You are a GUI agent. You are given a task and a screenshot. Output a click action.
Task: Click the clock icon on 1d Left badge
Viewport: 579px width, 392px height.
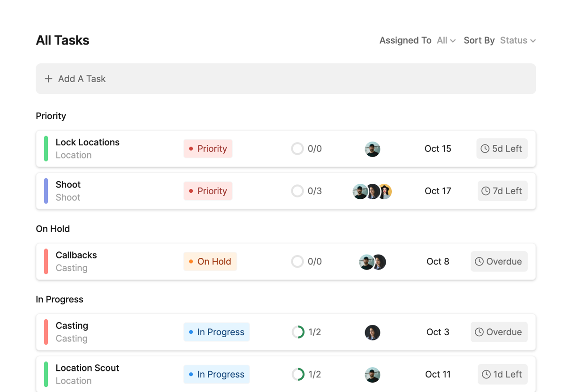pyautogui.click(x=486, y=374)
